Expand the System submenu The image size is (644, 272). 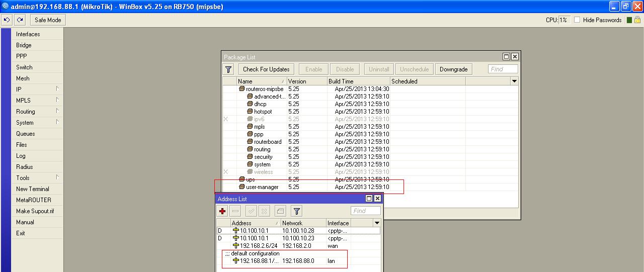38,123
